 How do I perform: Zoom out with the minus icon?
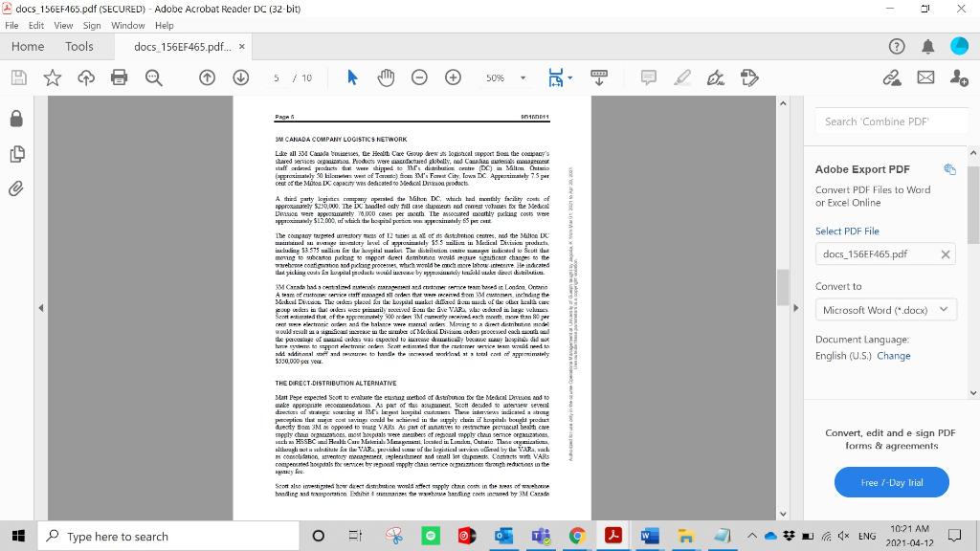[x=419, y=77]
